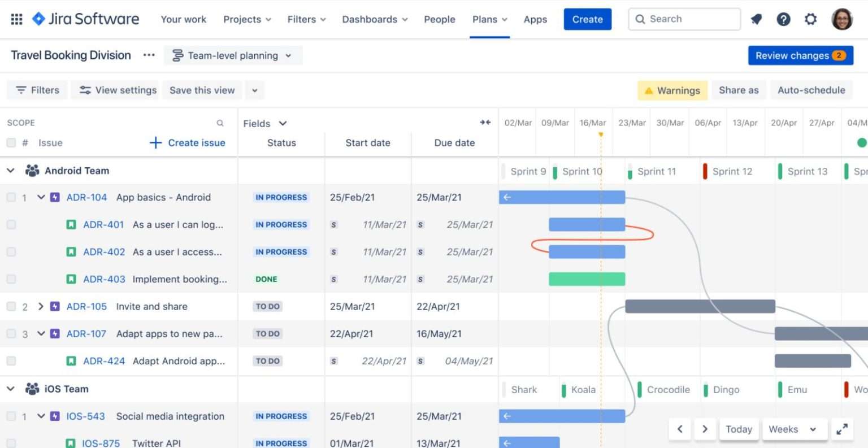The width and height of the screenshot is (868, 448).
Task: Open the Weeks timeframe dropdown
Action: 794,429
